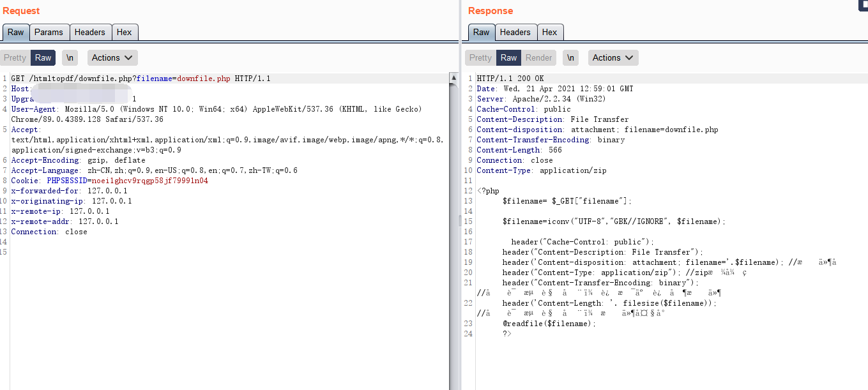Toggle Pretty view in the Request pane
The image size is (868, 390).
15,57
